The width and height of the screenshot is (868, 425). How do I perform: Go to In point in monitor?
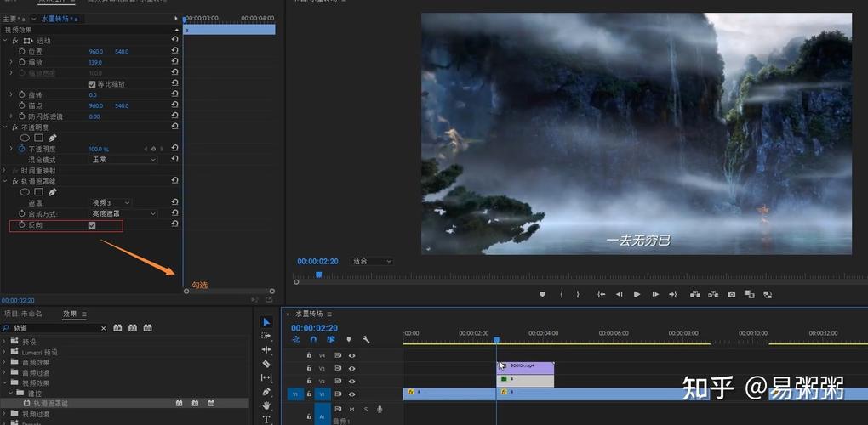[601, 295]
